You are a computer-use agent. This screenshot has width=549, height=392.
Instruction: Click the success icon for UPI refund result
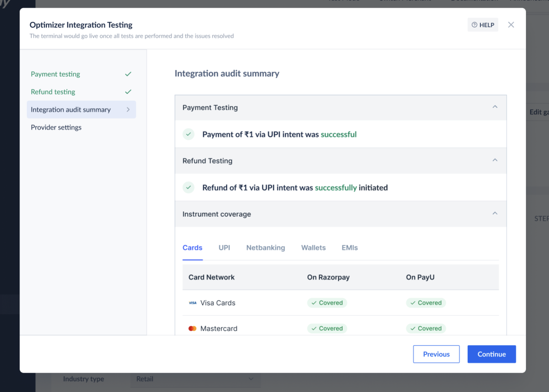click(189, 187)
